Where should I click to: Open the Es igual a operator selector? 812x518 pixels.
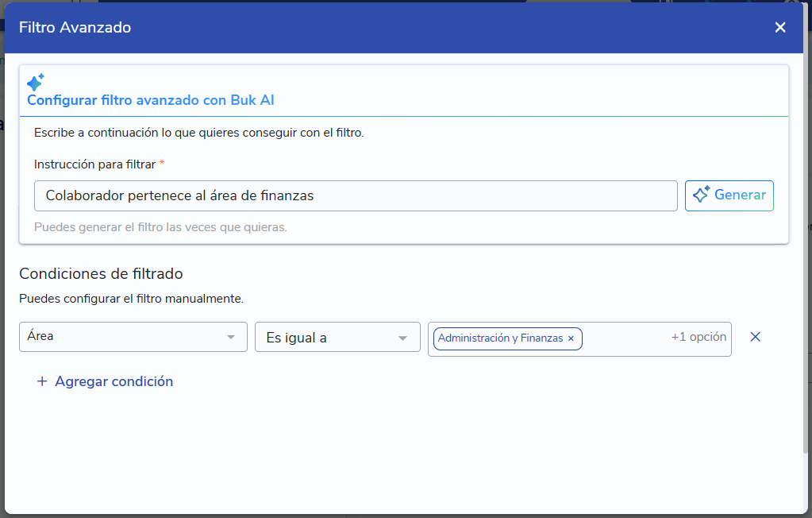(325, 338)
